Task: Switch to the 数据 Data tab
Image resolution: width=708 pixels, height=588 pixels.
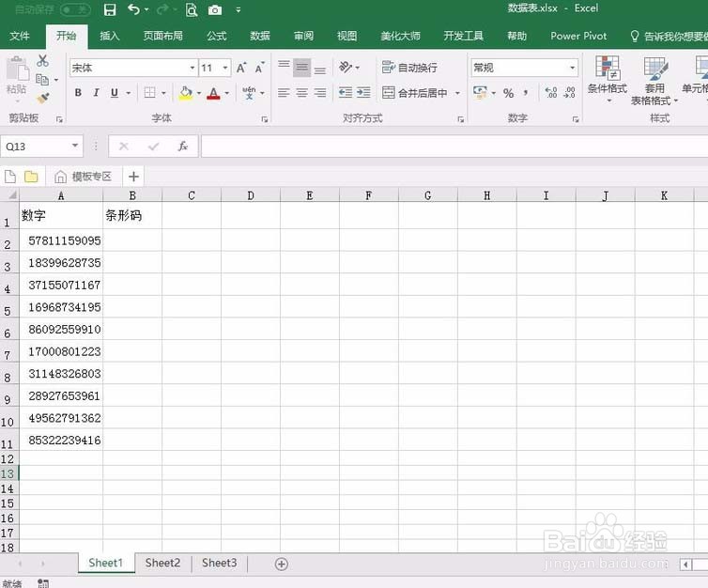Action: tap(260, 36)
